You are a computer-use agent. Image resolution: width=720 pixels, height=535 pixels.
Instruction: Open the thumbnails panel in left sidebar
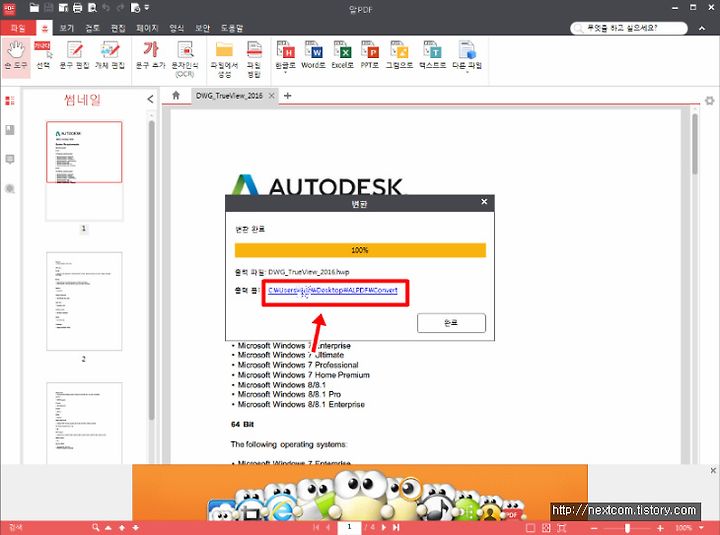10,101
